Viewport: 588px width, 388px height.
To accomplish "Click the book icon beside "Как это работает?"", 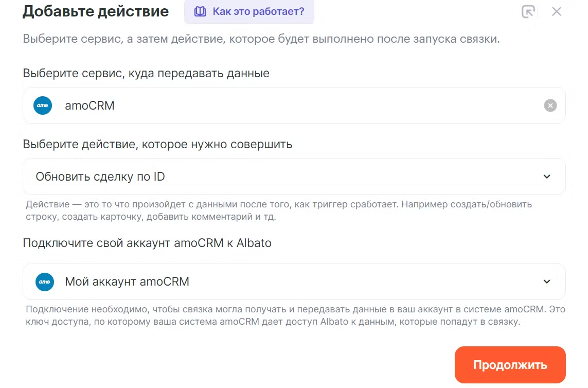I will click(x=200, y=11).
